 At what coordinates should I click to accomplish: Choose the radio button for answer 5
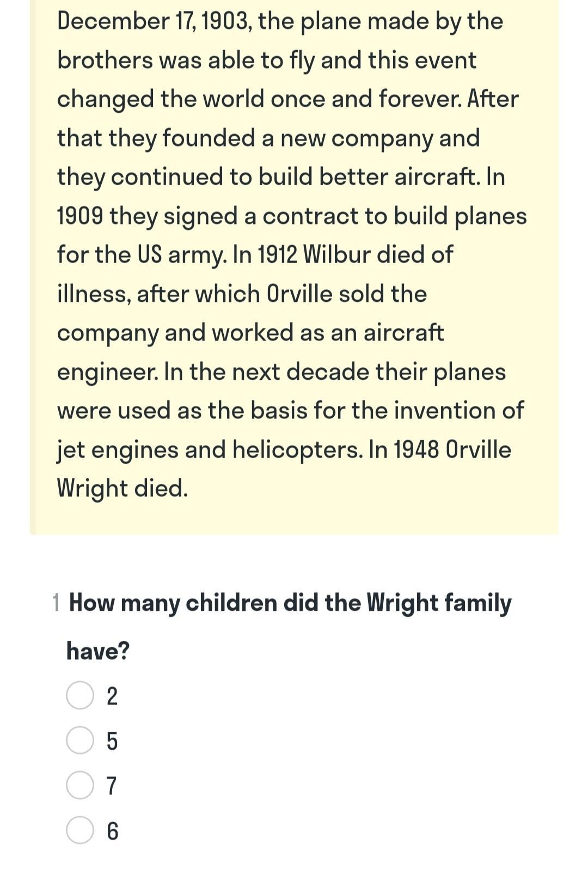[x=80, y=740]
